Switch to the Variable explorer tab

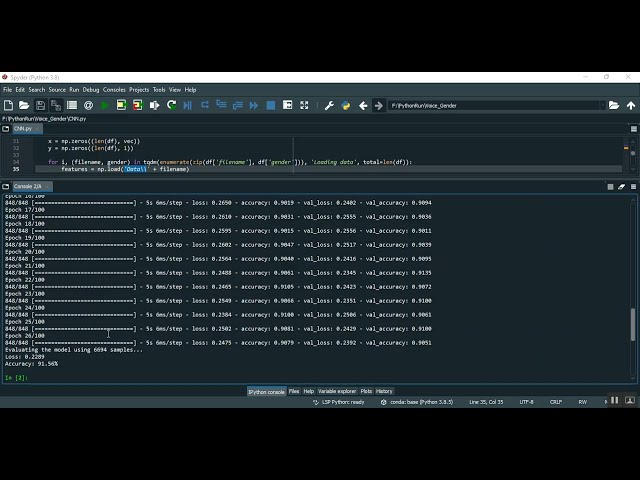click(337, 391)
